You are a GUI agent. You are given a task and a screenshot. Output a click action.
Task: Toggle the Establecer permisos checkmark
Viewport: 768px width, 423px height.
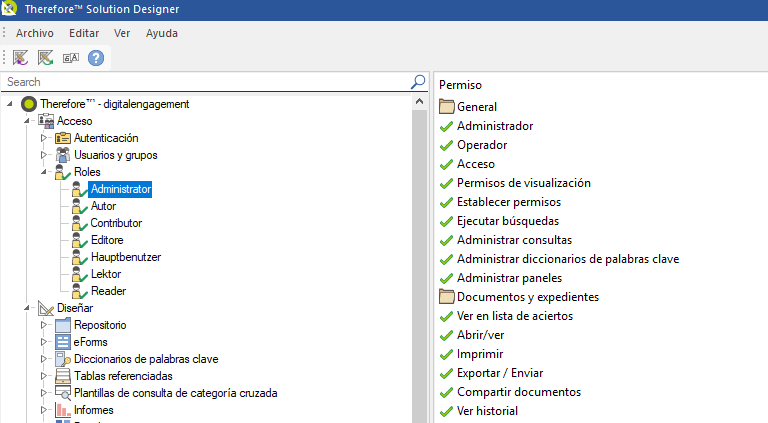[x=446, y=202]
